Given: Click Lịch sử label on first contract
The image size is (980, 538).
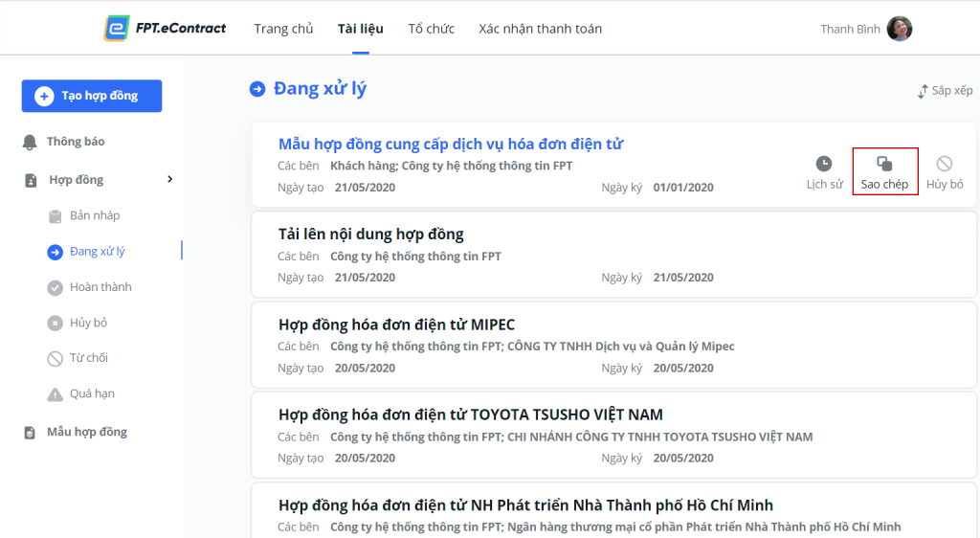Looking at the screenshot, I should coord(824,185).
